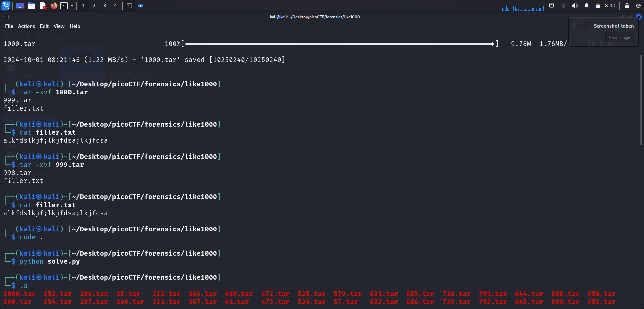Open terminal emulator launcher icon

pos(64,6)
